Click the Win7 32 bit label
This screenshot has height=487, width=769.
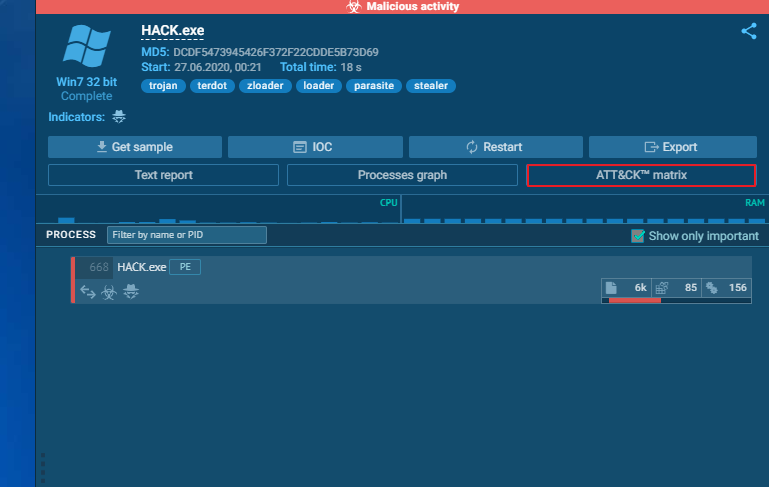[x=87, y=82]
